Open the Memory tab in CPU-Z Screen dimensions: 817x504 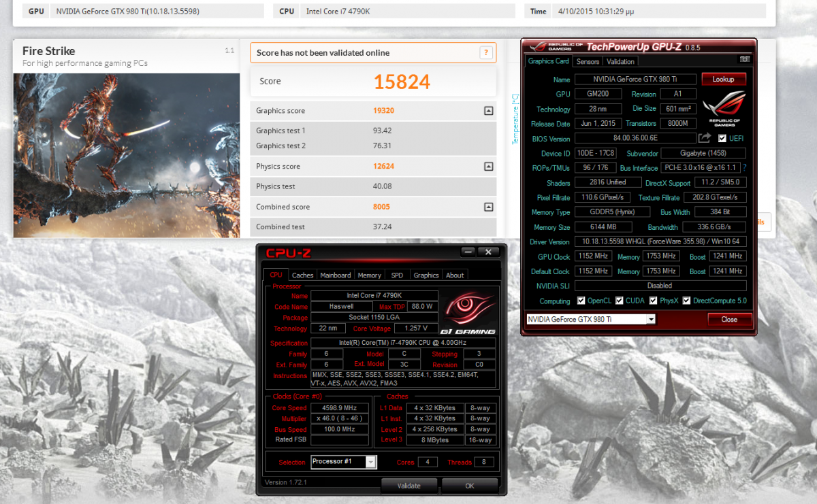[370, 275]
